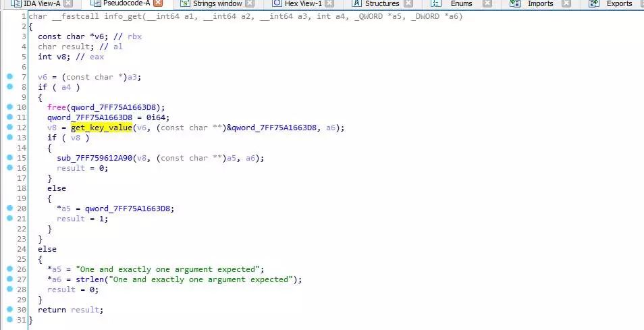
Task: Toggle breakpoint dot on line 28
Action: [x=10, y=289]
